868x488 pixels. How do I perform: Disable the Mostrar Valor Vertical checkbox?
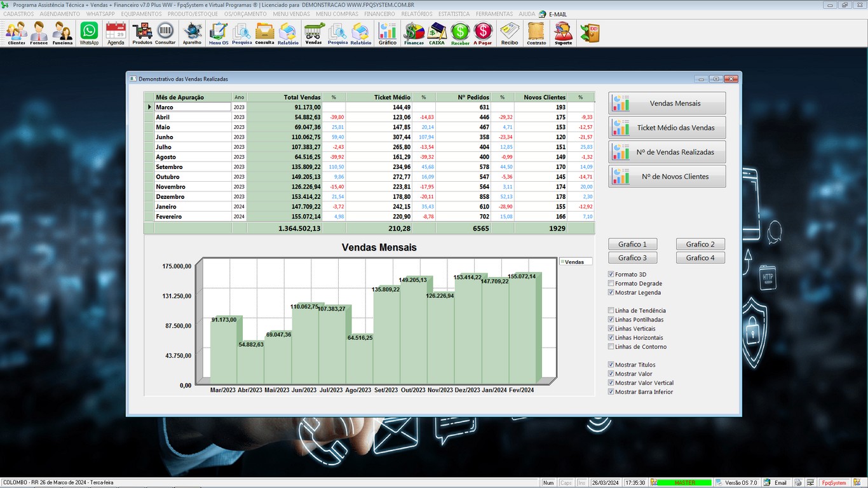611,383
